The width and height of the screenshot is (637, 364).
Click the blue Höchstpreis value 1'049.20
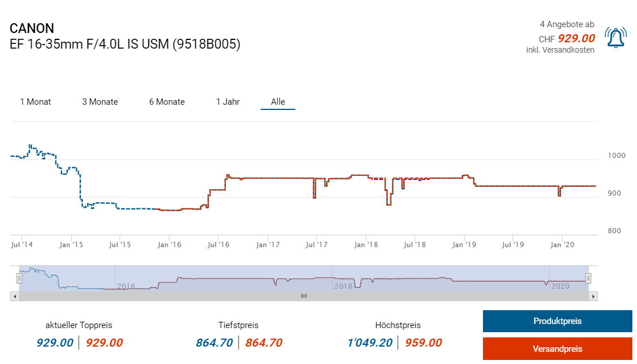[x=368, y=343]
